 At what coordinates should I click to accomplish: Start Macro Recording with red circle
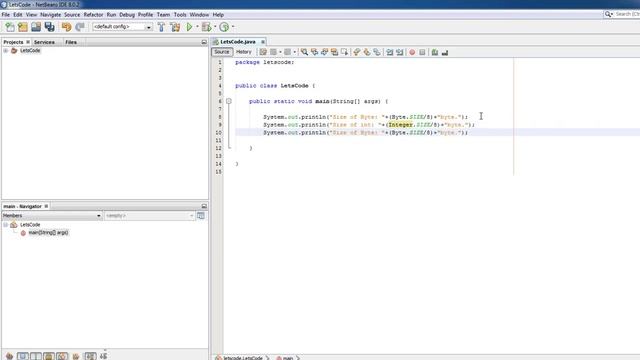click(412, 52)
